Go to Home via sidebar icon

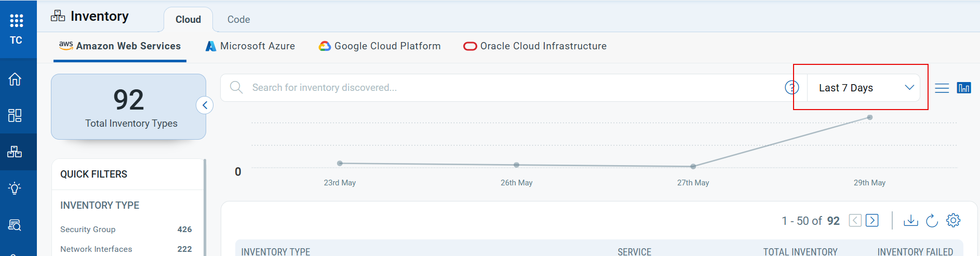point(15,79)
